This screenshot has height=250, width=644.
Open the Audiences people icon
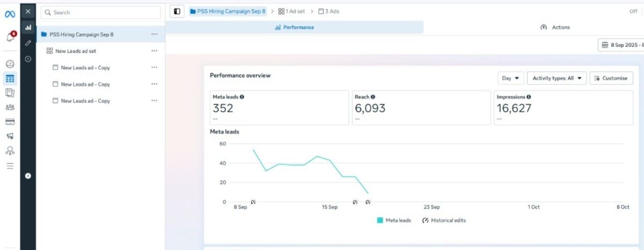[10, 107]
